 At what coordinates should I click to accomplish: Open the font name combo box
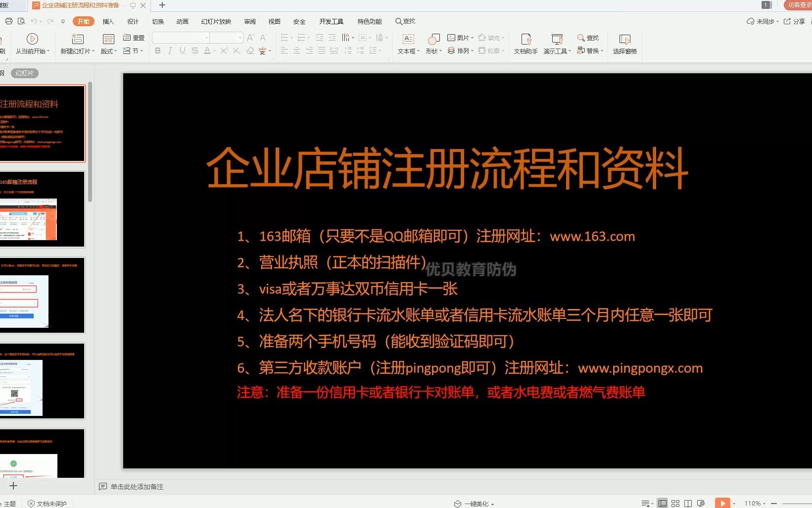pos(181,38)
